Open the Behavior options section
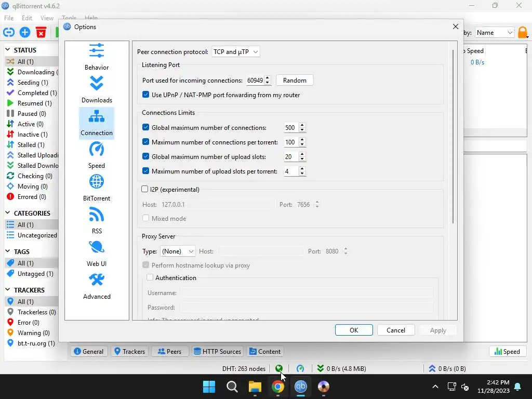 (x=97, y=56)
